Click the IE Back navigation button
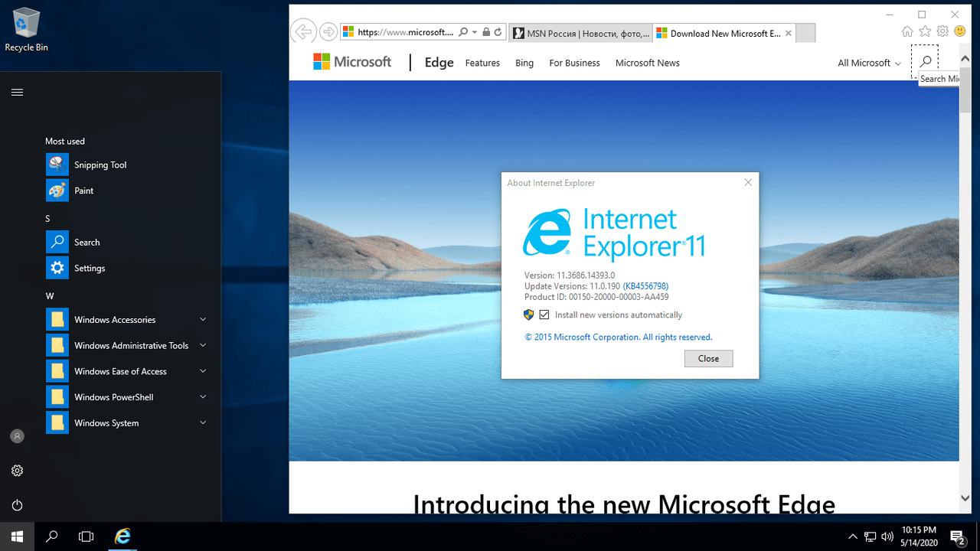The height and width of the screenshot is (551, 980). [x=304, y=32]
